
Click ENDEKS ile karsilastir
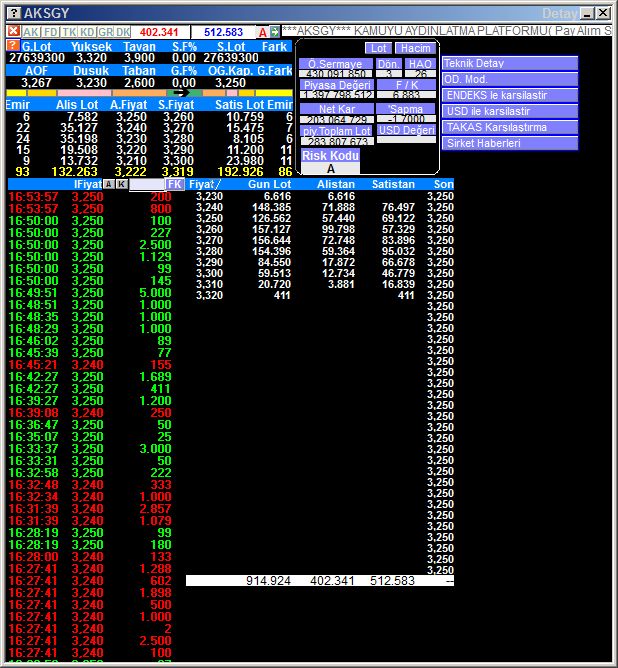(510, 95)
